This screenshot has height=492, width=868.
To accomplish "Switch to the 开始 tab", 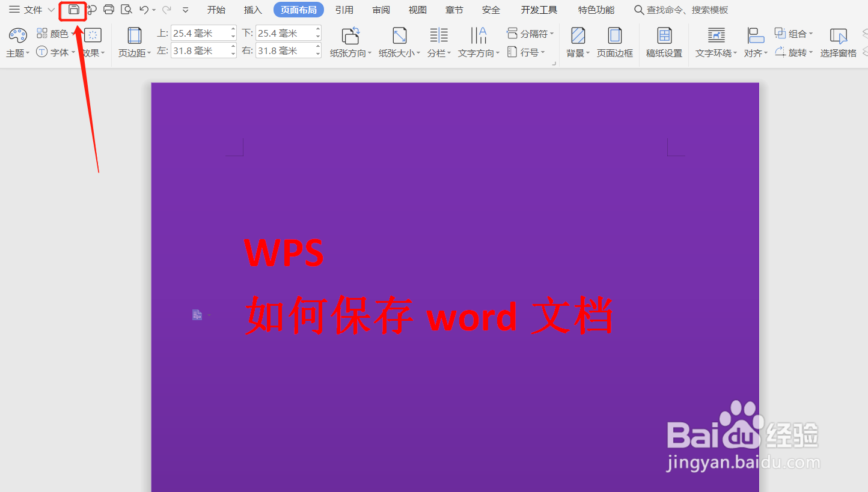I will coord(216,10).
